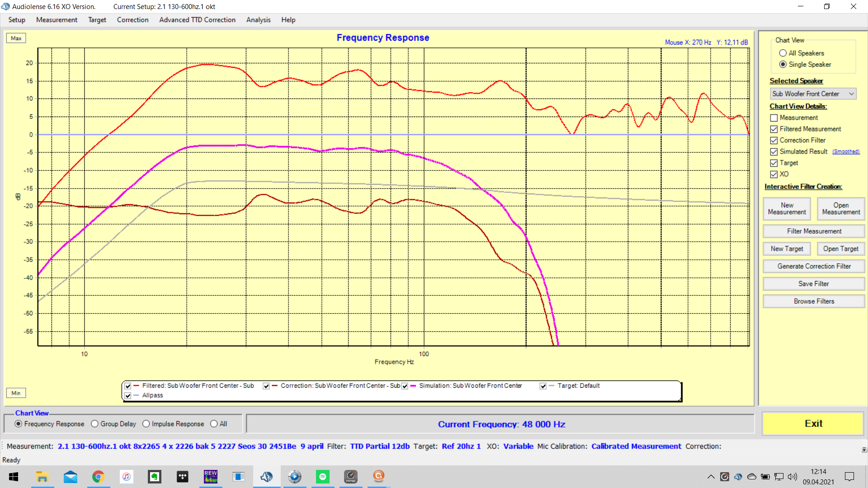868x488 pixels.
Task: Click the Audiolense speaker icon in taskbar
Action: 267,476
